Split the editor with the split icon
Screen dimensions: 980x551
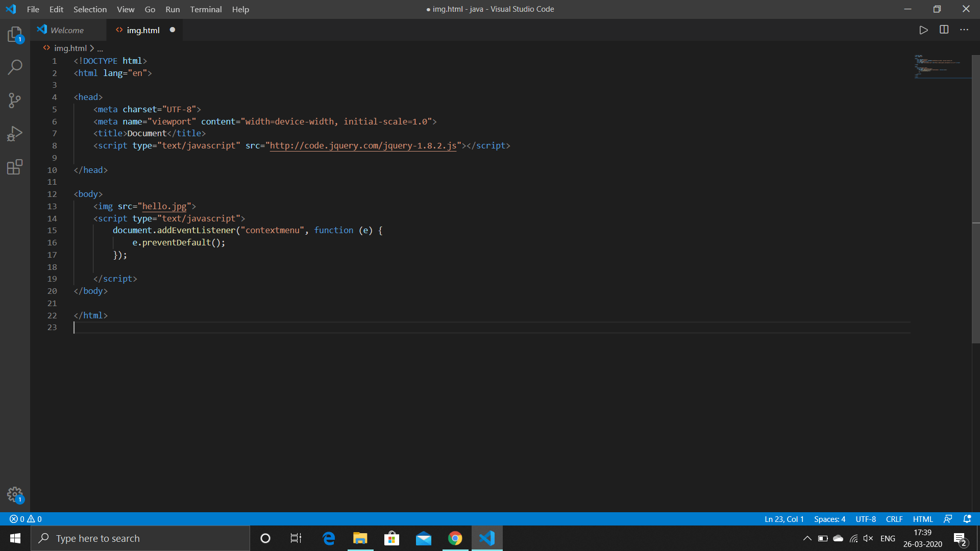click(x=944, y=30)
